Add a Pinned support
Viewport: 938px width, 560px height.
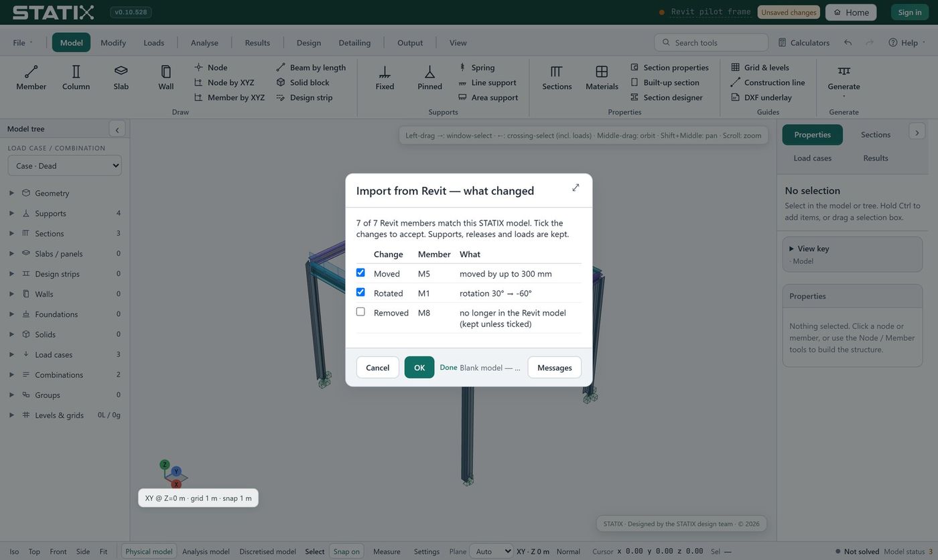pyautogui.click(x=429, y=78)
